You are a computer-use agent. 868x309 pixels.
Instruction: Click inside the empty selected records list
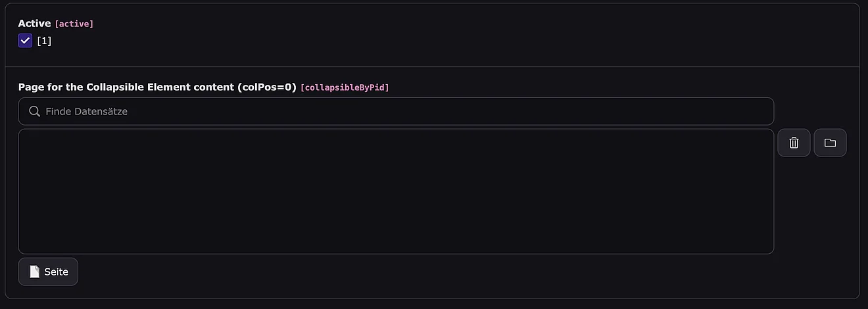tap(396, 191)
